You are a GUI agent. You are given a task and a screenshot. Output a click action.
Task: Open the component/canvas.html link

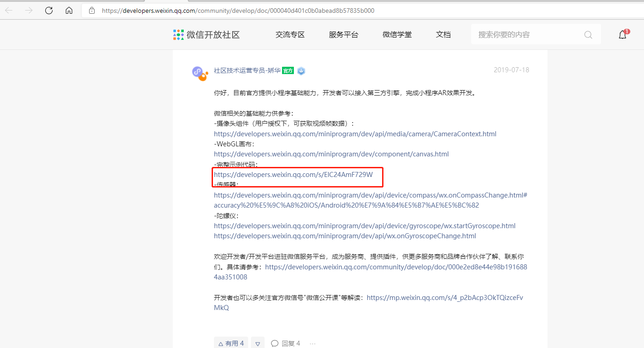tap(331, 154)
